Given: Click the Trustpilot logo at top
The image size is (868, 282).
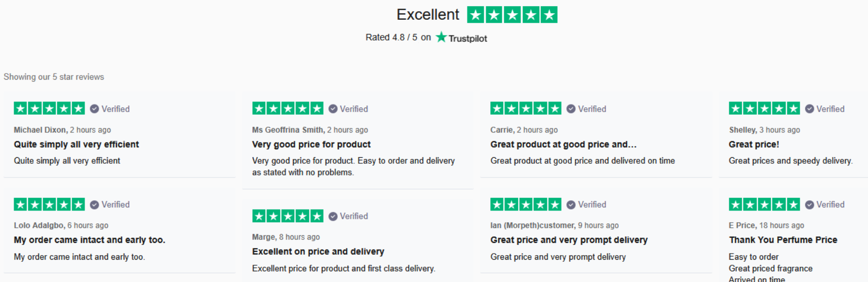Looking at the screenshot, I should (461, 38).
